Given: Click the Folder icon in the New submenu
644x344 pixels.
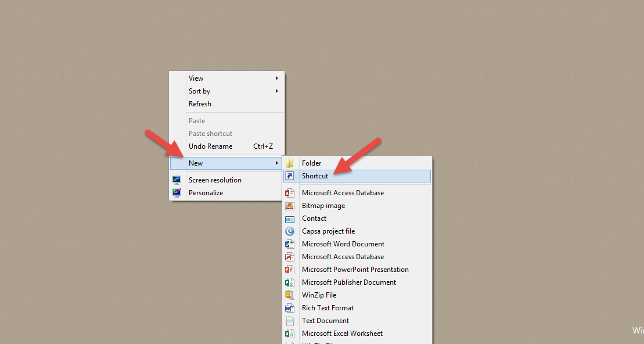Looking at the screenshot, I should (x=290, y=163).
